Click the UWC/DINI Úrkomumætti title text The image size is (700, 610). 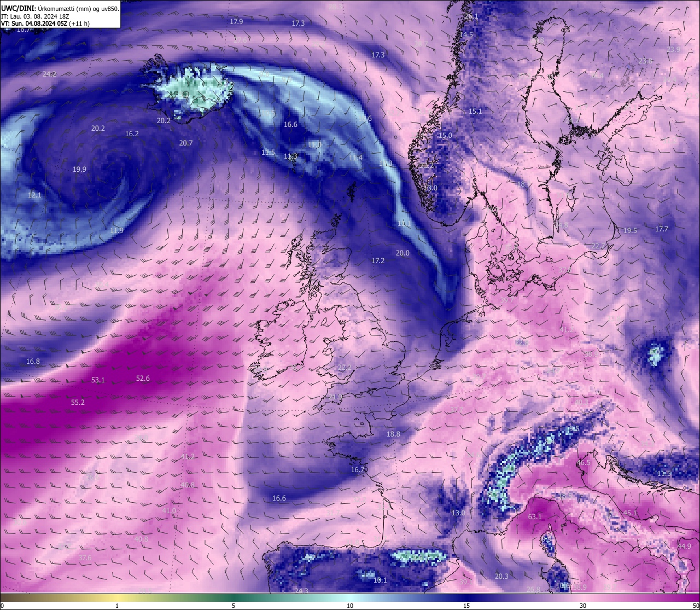tap(60, 8)
